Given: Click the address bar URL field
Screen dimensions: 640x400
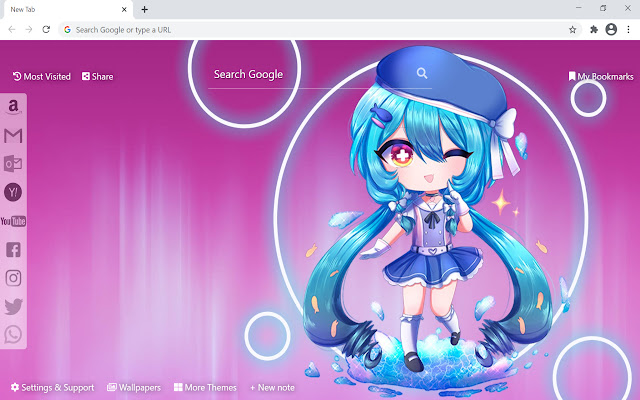Looking at the screenshot, I should point(318,29).
